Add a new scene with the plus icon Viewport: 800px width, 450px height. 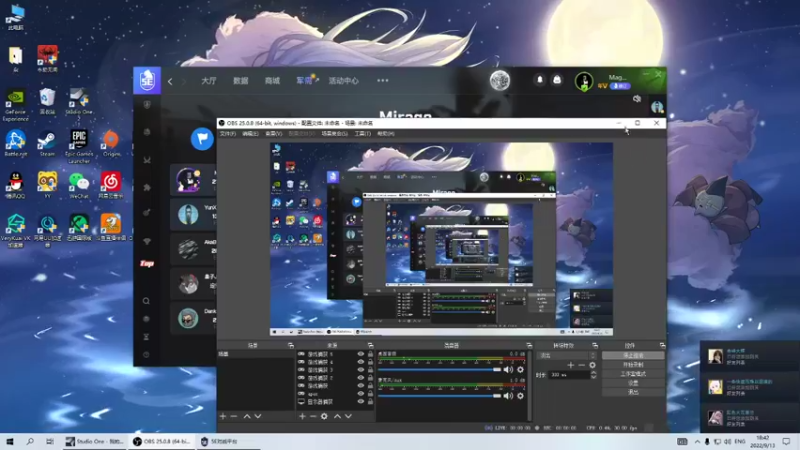pos(223,416)
